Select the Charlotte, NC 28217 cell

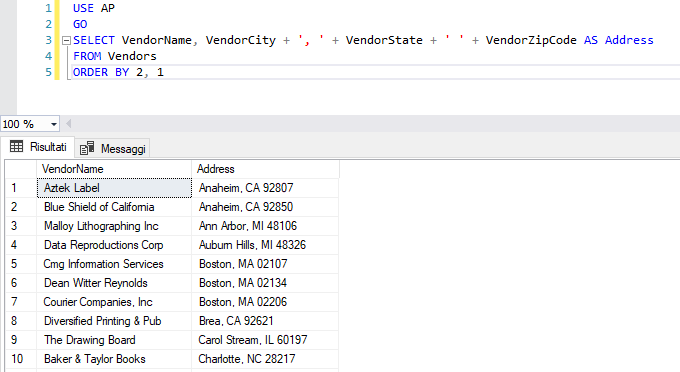point(265,359)
